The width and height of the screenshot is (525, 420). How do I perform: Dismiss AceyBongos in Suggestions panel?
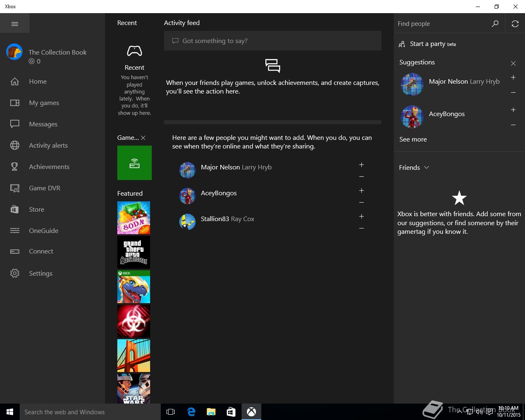tap(513, 125)
